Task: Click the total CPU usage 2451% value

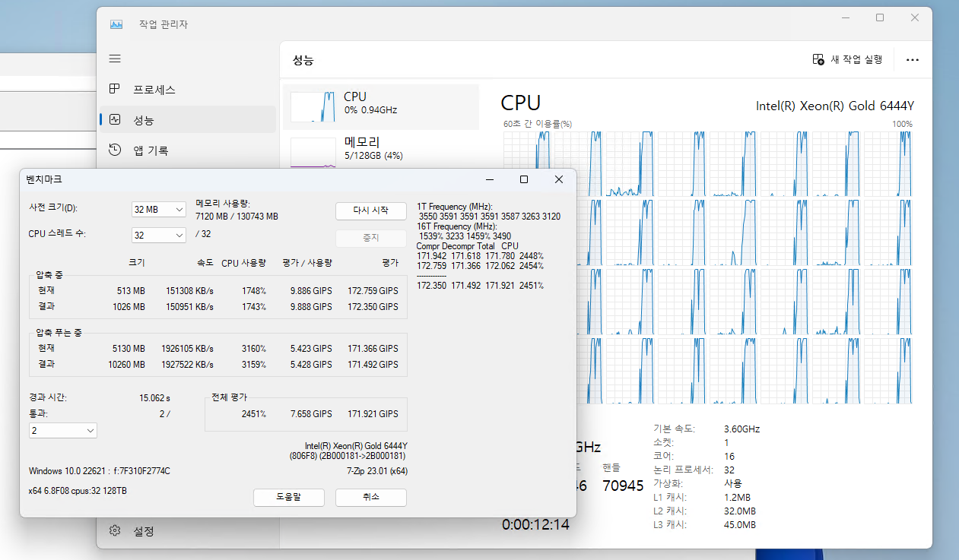Action: pos(254,414)
